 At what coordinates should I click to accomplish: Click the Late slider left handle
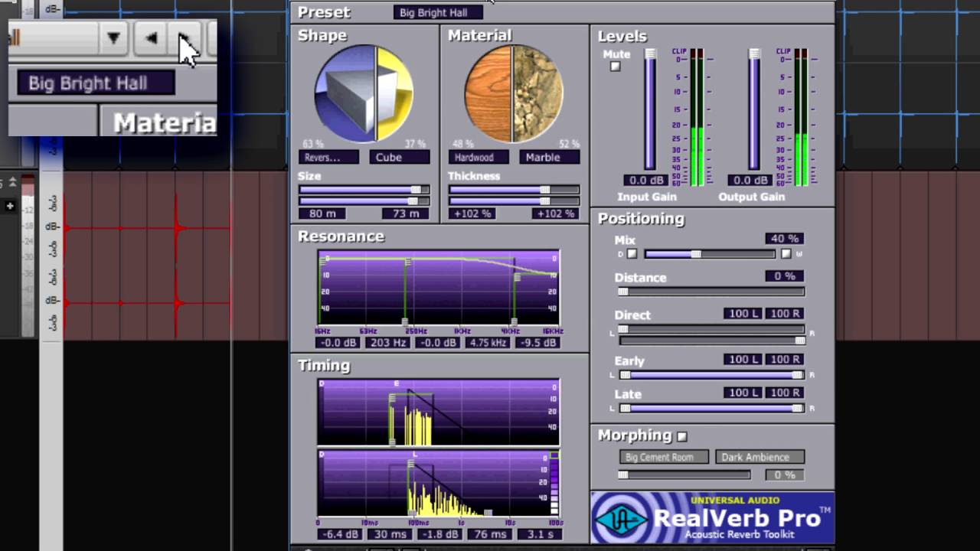tap(626, 409)
